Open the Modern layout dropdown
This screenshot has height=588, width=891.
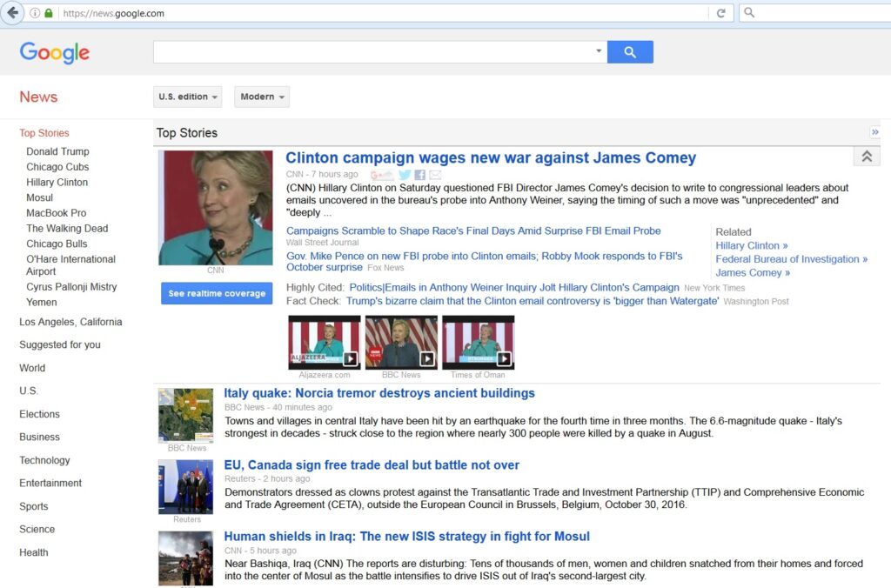(x=262, y=97)
